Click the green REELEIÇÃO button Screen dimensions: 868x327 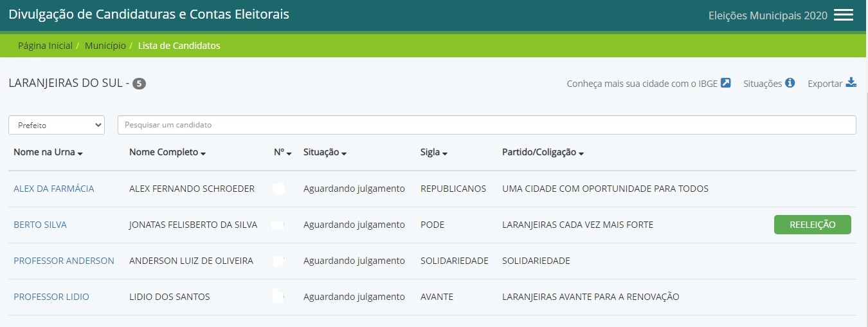(x=812, y=225)
